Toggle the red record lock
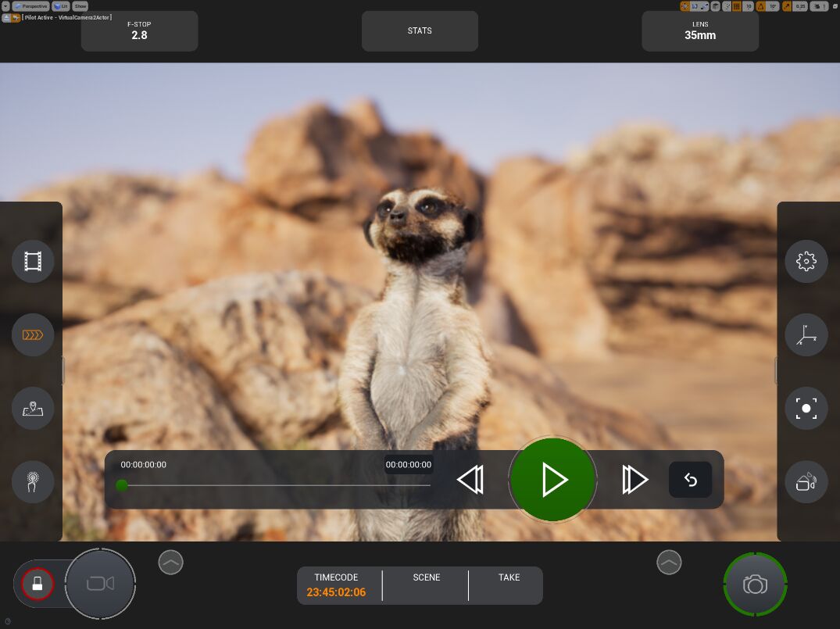Screen dimensions: 840x629 (x=37, y=583)
